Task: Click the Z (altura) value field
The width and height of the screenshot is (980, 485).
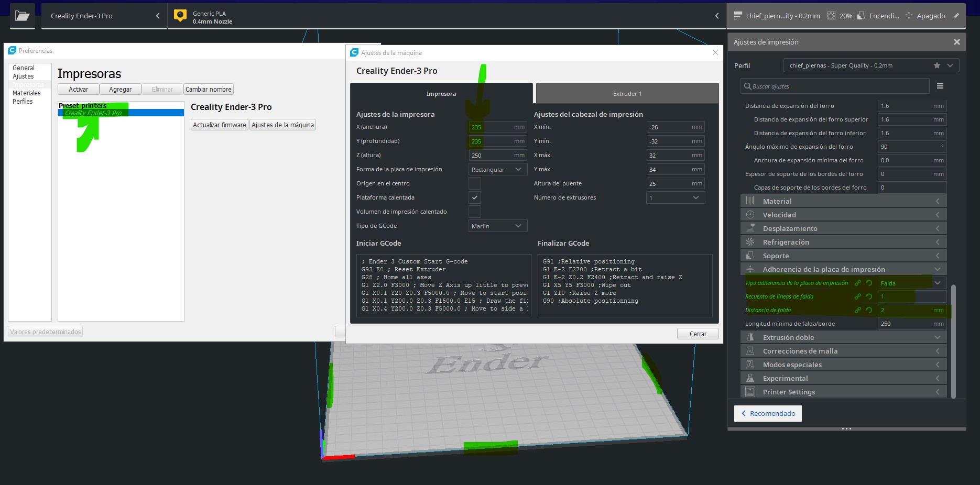Action: (x=498, y=155)
